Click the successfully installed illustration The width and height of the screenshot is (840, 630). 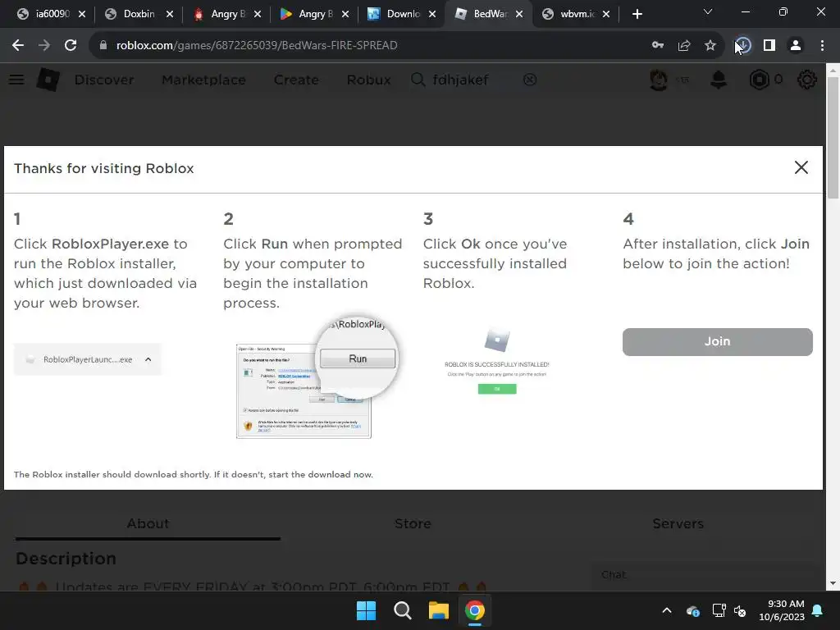pos(496,362)
